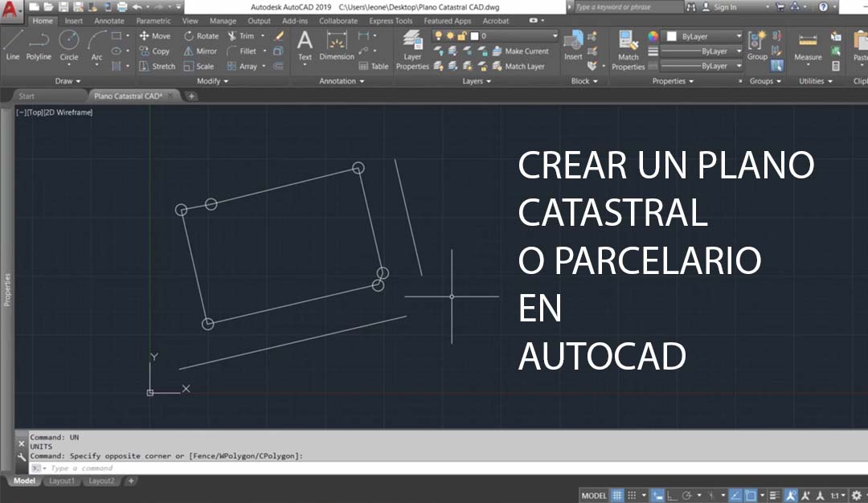Click Match Layer button
This screenshot has width=868, height=503.
(x=518, y=66)
